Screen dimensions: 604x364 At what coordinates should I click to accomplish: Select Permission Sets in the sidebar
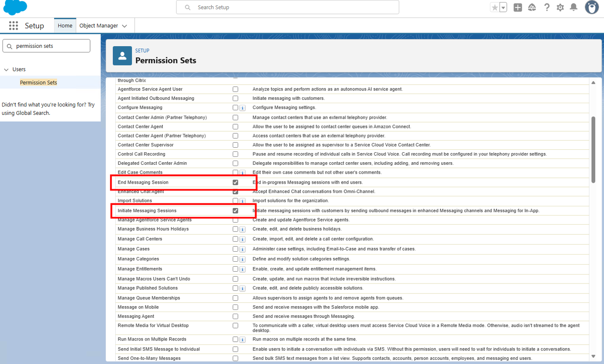(x=38, y=83)
